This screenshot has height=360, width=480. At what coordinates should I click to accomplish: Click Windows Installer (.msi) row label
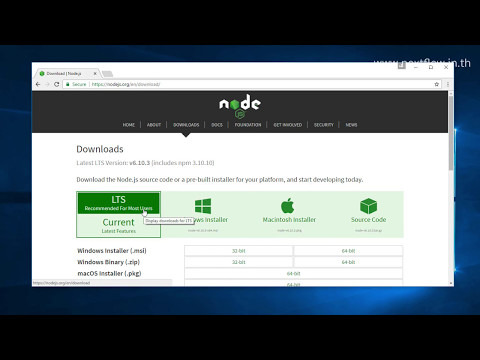click(112, 251)
